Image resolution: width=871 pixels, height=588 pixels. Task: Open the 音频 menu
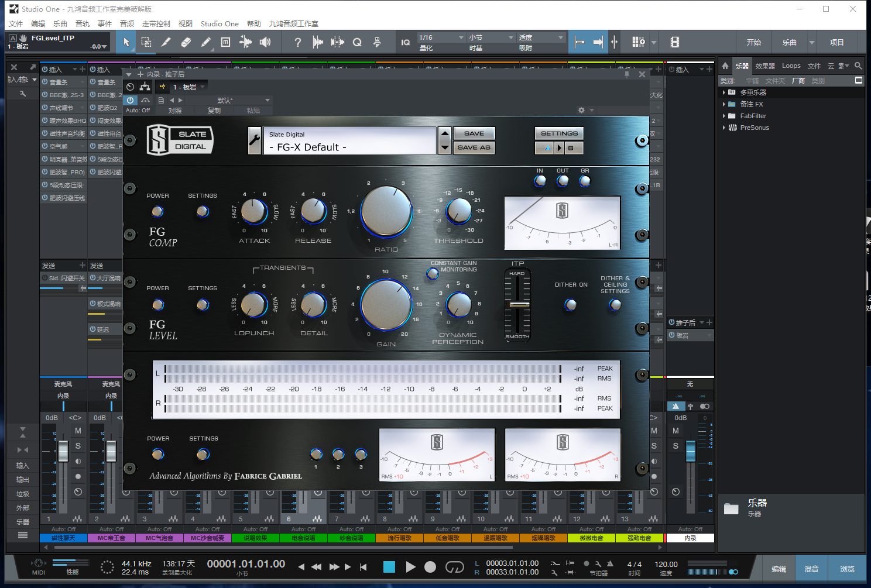(127, 23)
